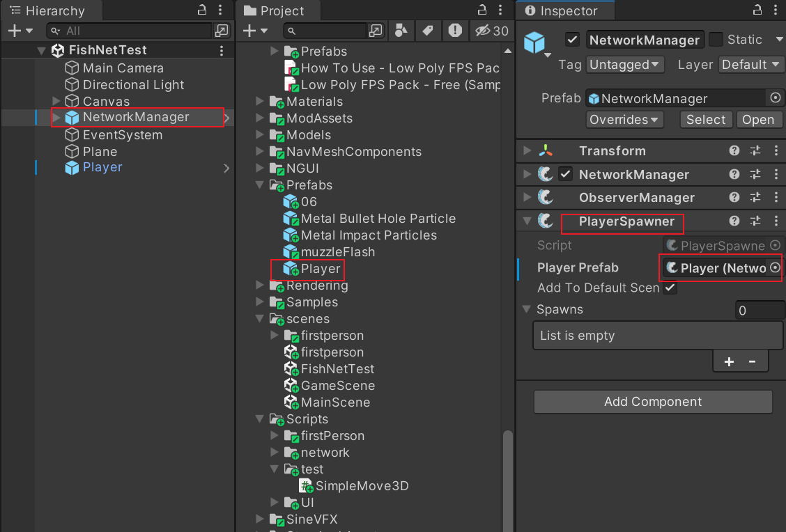Open the FishNetTest scene options menu
786x532 pixels.
(x=222, y=51)
